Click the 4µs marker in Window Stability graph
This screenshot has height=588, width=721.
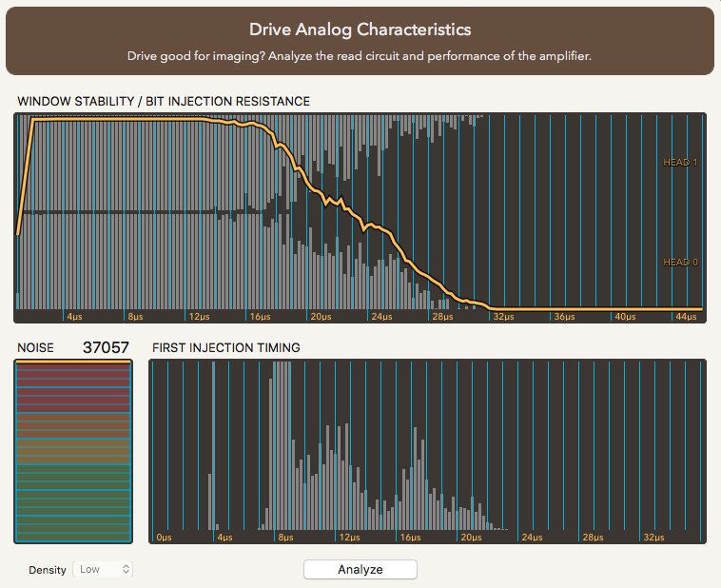point(75,316)
